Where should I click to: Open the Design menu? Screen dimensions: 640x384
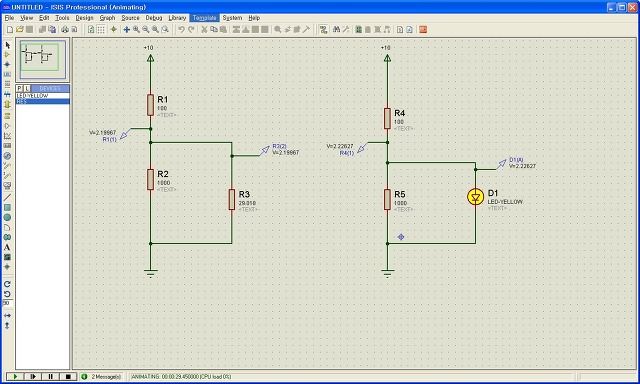[x=84, y=18]
